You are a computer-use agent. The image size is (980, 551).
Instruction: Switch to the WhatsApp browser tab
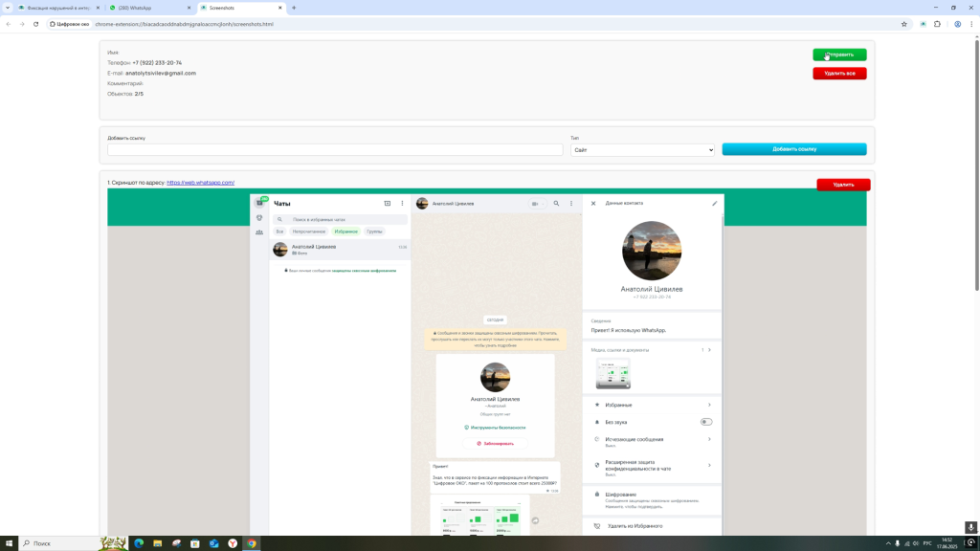(148, 8)
